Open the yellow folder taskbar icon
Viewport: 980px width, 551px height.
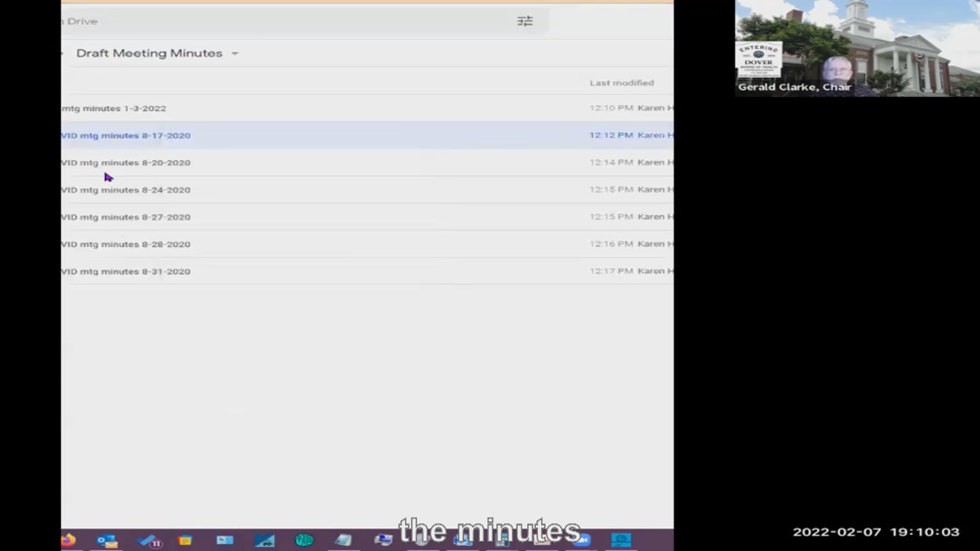pos(185,541)
